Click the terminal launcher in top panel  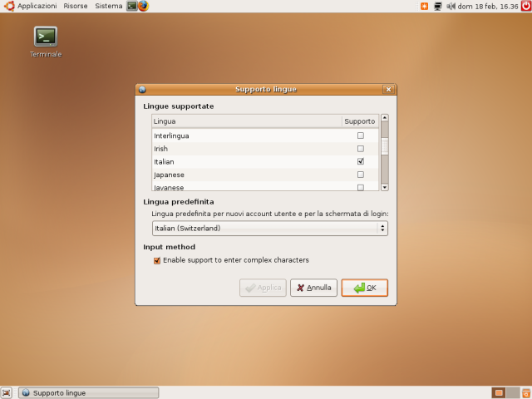pyautogui.click(x=131, y=6)
